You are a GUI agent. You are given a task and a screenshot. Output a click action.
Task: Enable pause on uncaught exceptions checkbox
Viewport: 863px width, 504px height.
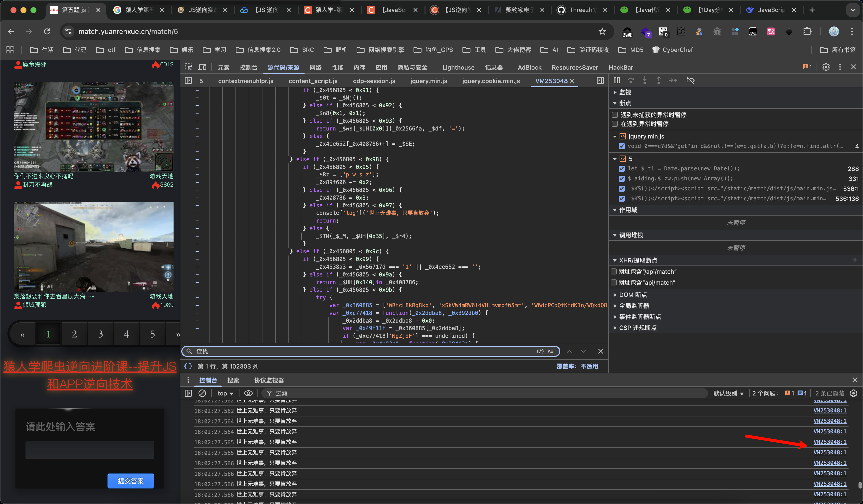[x=615, y=115]
